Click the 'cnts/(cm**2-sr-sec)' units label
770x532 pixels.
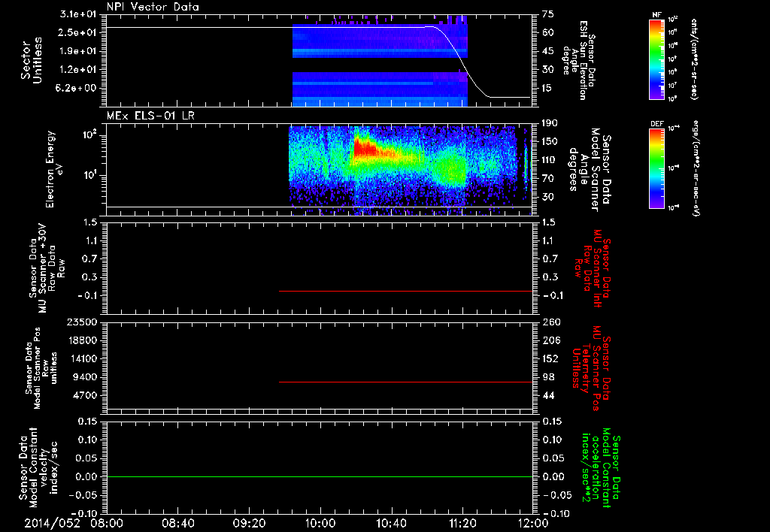(x=694, y=59)
